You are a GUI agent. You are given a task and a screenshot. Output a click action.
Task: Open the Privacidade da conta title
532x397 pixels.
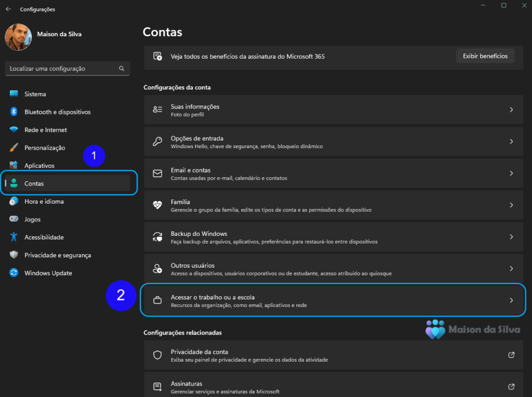point(199,352)
